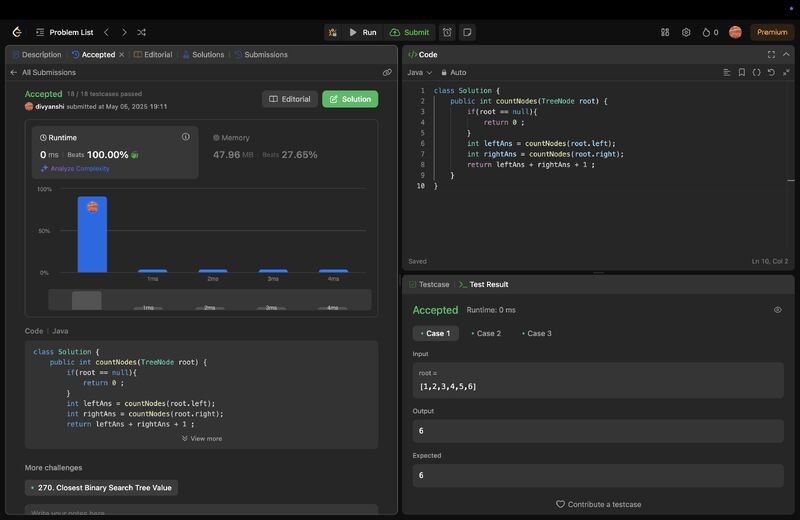
Task: Click the runtime distribution range slider handle
Action: 87,300
